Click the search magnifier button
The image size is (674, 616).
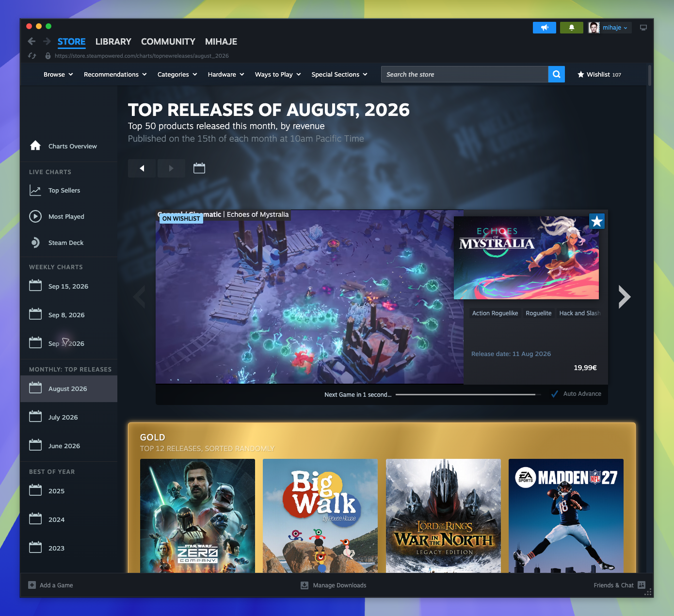click(557, 74)
